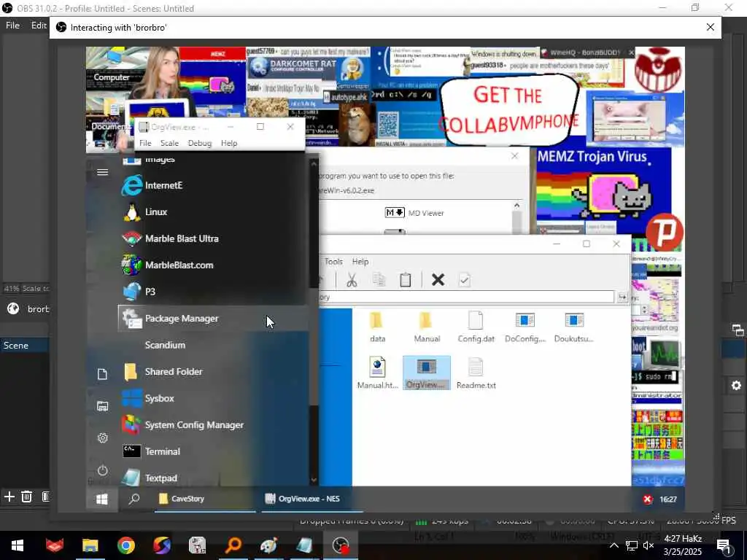Screen dimensions: 747x560
Task: Show hidden tray icons chevron
Action: (614, 545)
